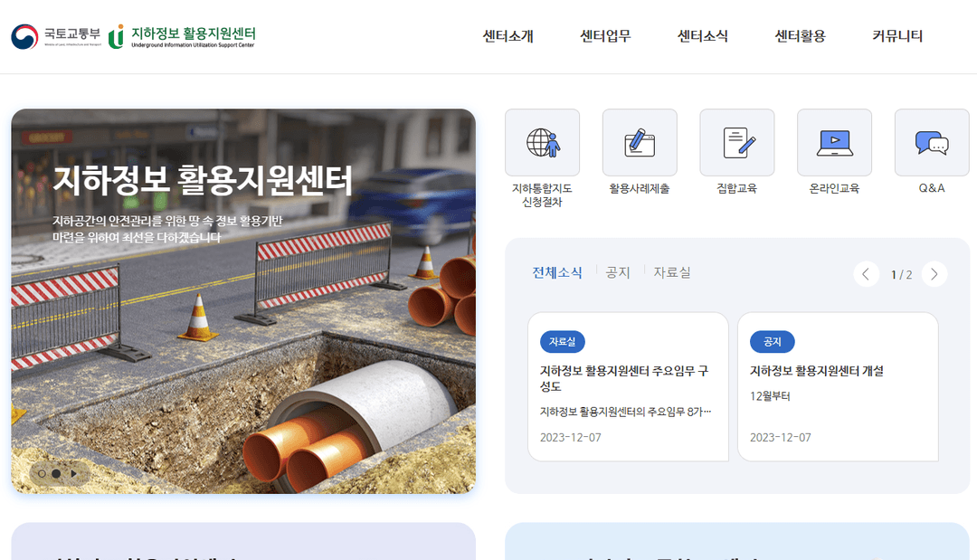Click the next-page arrow in 전체소식 panel

click(934, 273)
